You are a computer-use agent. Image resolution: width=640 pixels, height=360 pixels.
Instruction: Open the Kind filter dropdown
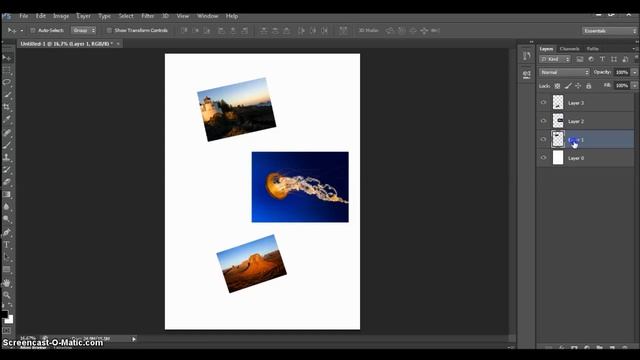click(555, 60)
